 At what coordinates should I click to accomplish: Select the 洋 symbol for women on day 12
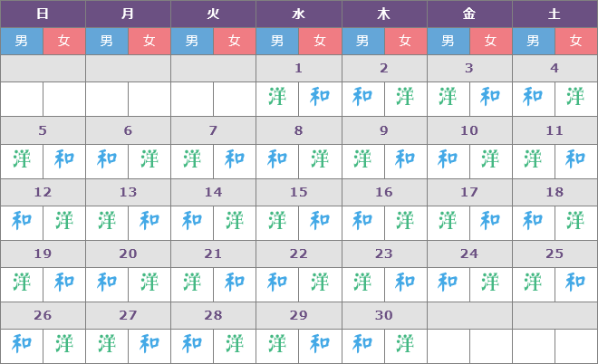click(x=64, y=220)
